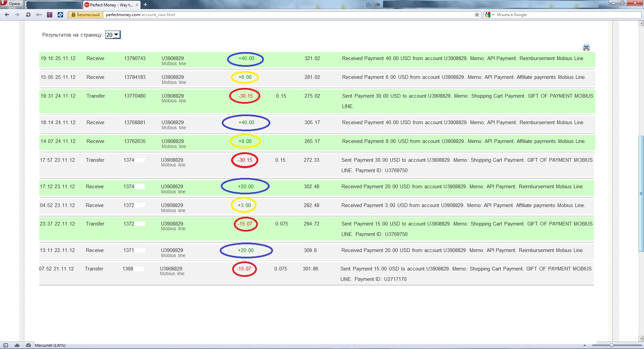Select batch number 13770480
This screenshot has height=349, width=644.
click(x=135, y=96)
